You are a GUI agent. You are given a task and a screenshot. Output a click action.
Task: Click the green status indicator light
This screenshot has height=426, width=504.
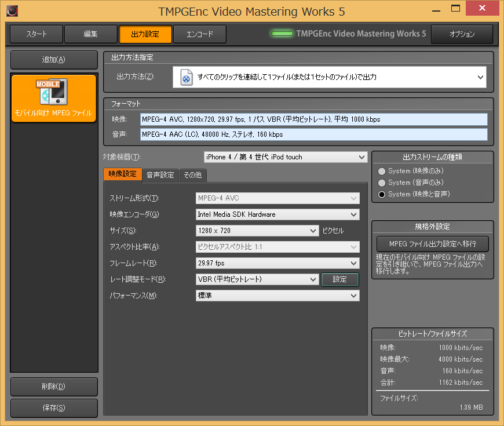click(282, 34)
